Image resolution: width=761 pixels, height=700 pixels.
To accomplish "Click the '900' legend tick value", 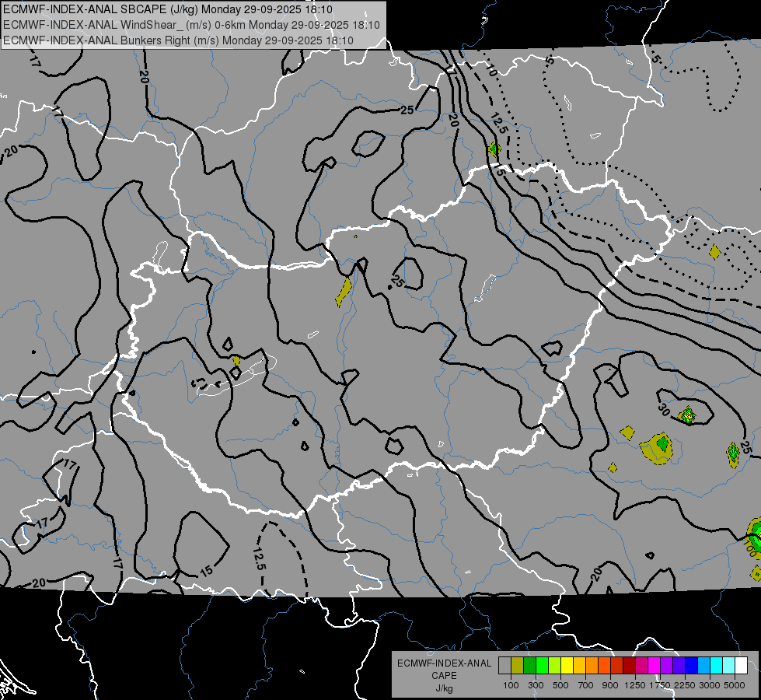I will click(x=610, y=685).
